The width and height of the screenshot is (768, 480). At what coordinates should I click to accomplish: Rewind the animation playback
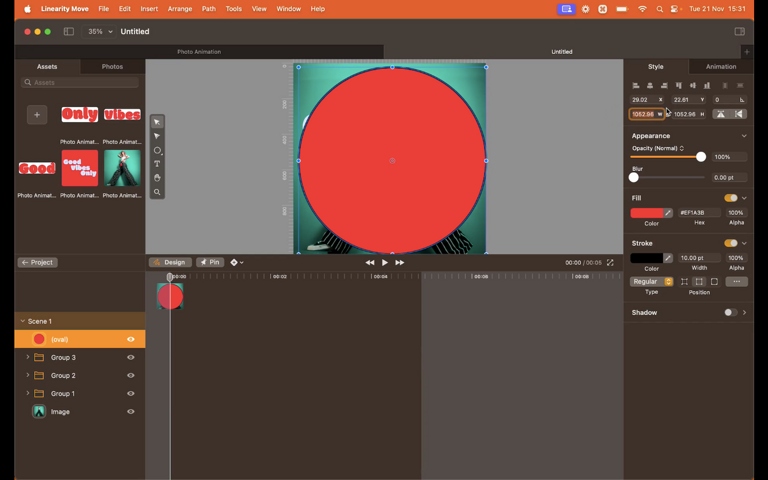point(369,263)
